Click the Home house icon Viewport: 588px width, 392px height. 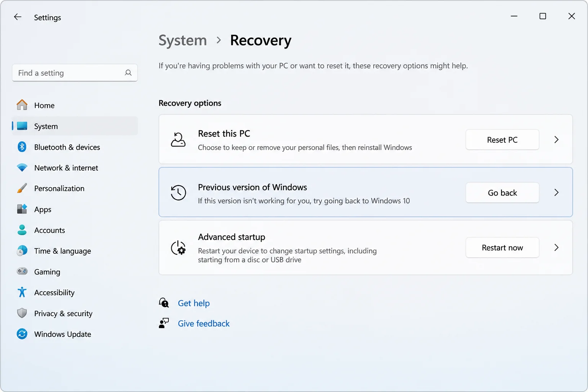click(22, 105)
